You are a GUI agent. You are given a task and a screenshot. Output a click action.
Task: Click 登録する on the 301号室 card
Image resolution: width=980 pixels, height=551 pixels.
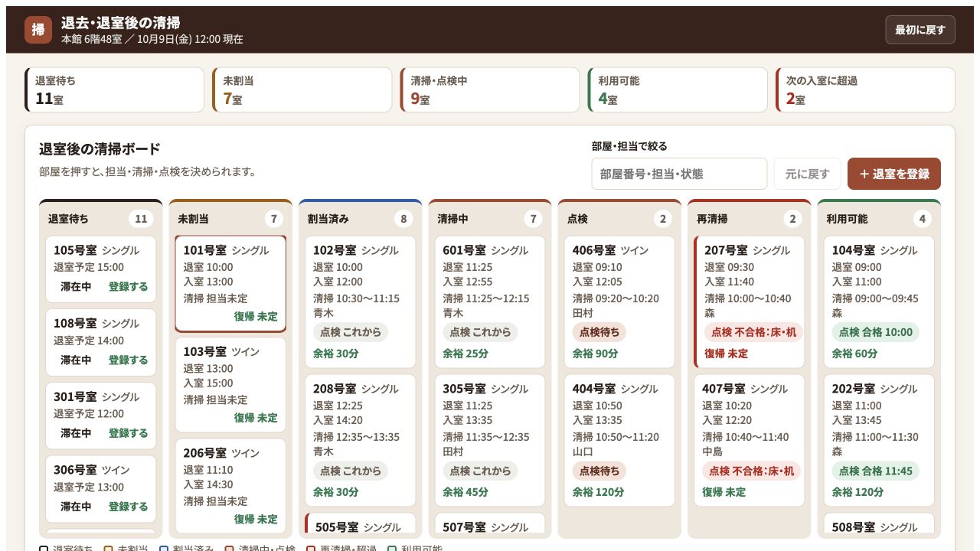[x=128, y=433]
